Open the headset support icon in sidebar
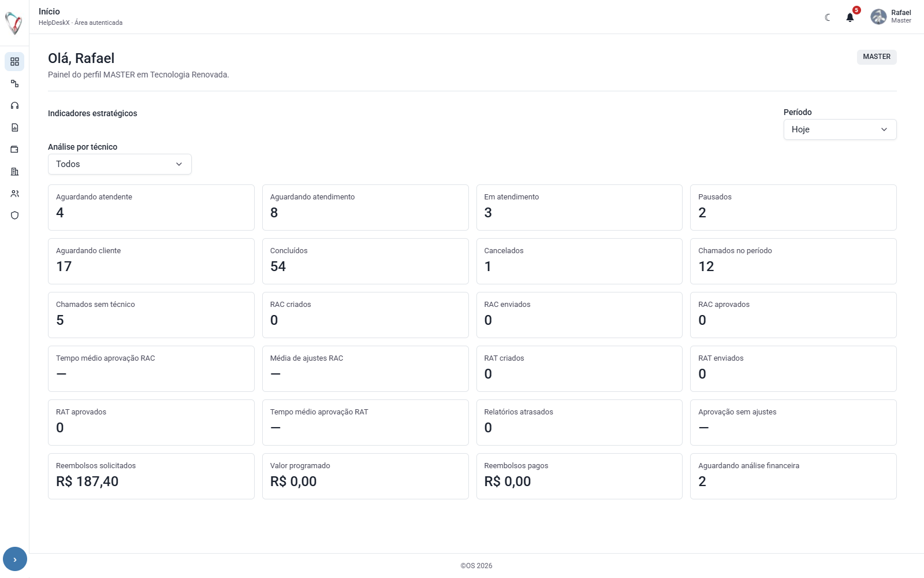This screenshot has height=578, width=924. pyautogui.click(x=14, y=106)
